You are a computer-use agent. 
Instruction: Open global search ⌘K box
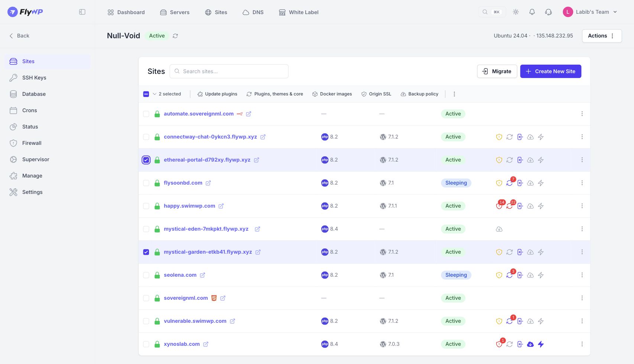pyautogui.click(x=492, y=12)
